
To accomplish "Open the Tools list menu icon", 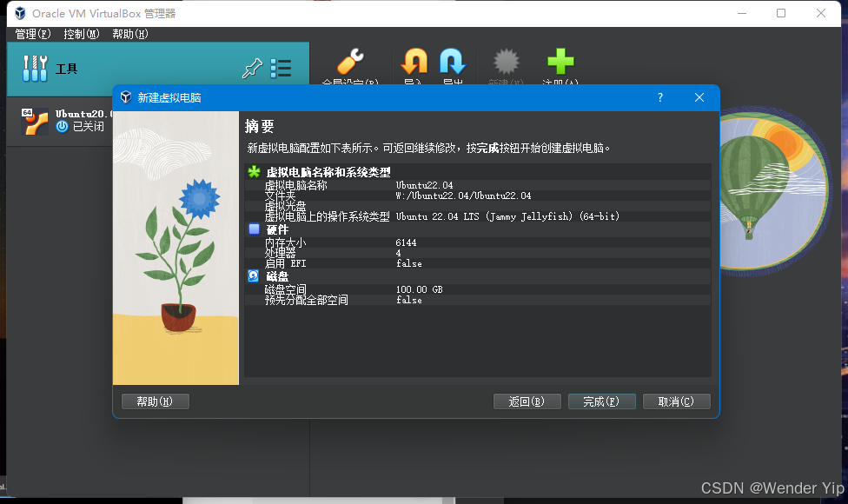I will click(281, 69).
